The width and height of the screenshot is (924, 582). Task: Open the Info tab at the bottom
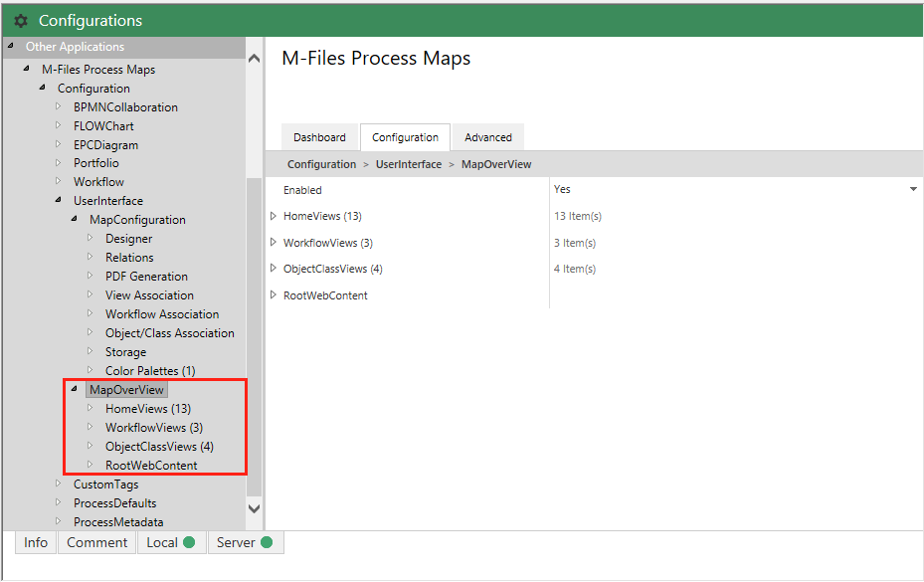pyautogui.click(x=36, y=542)
